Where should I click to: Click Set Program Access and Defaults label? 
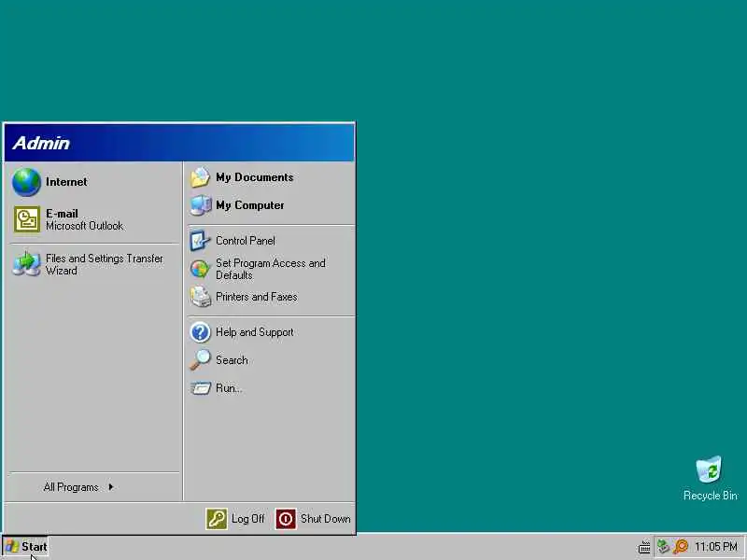coord(271,269)
